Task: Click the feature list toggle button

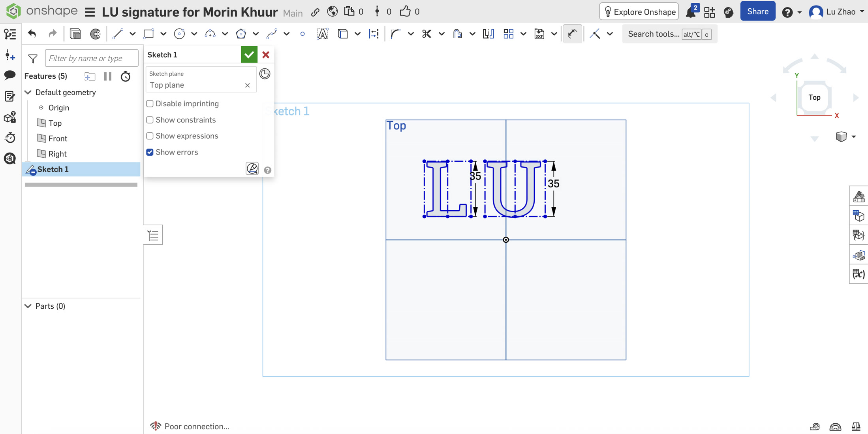Action: click(x=153, y=236)
